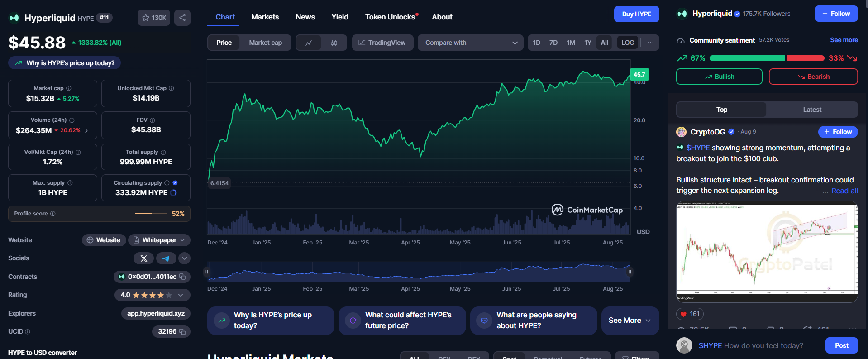
Task: Click the Read all link in post
Action: coord(844,191)
